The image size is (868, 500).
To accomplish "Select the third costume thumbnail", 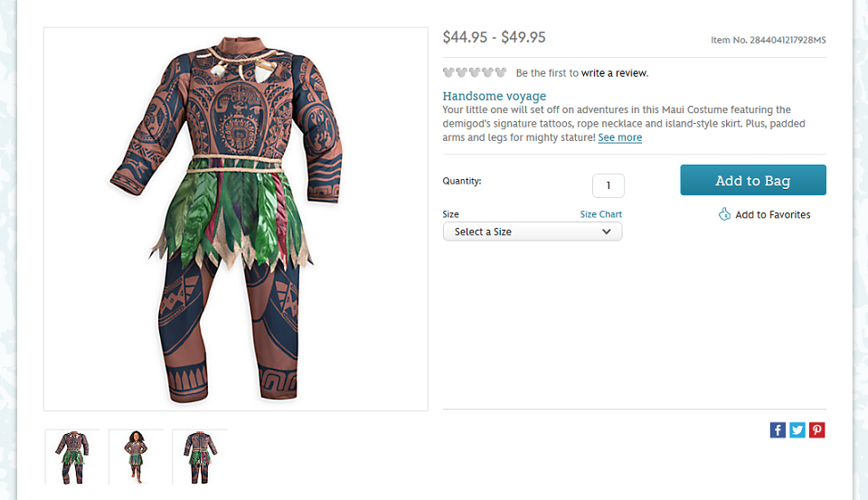I will tap(200, 457).
